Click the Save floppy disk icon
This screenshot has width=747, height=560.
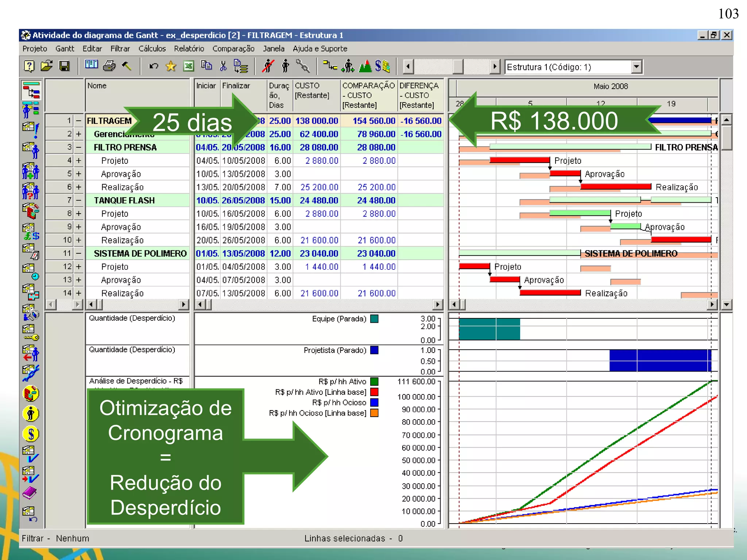pos(65,66)
